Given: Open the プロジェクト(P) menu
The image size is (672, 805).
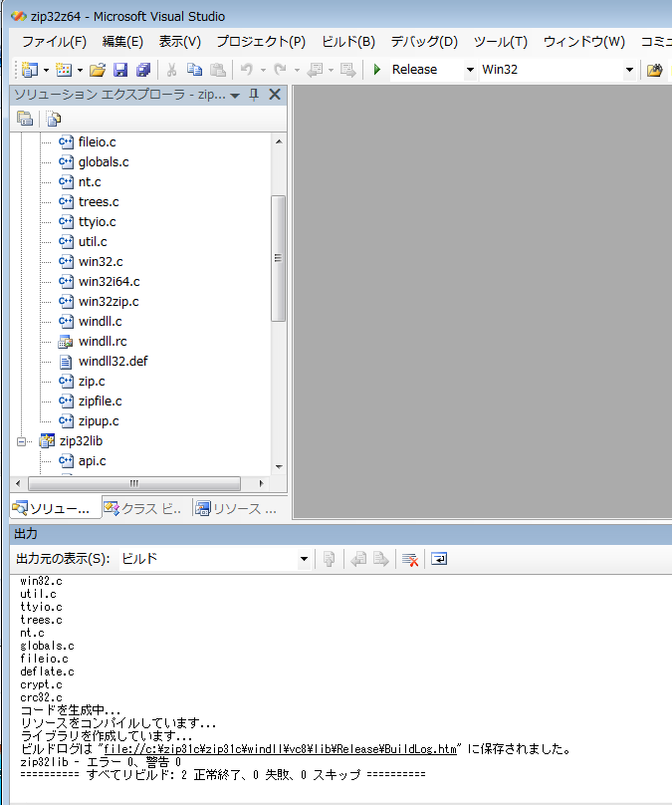Looking at the screenshot, I should coord(261,42).
